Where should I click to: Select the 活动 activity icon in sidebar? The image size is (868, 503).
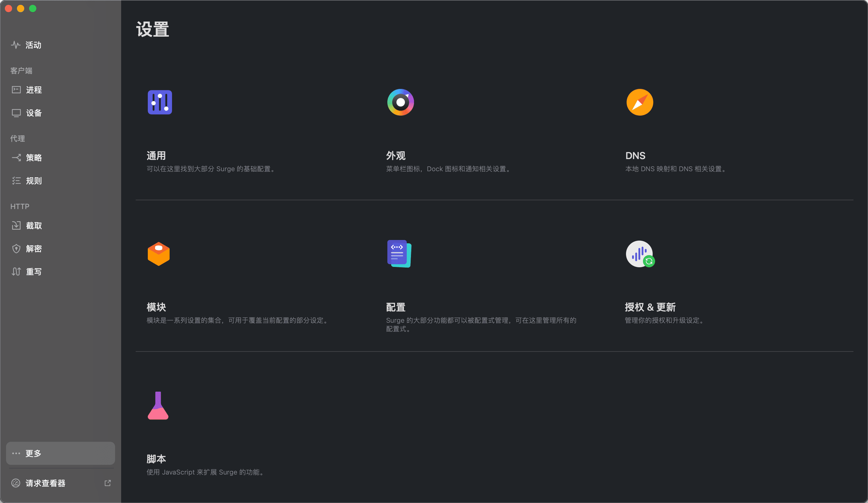(x=16, y=45)
